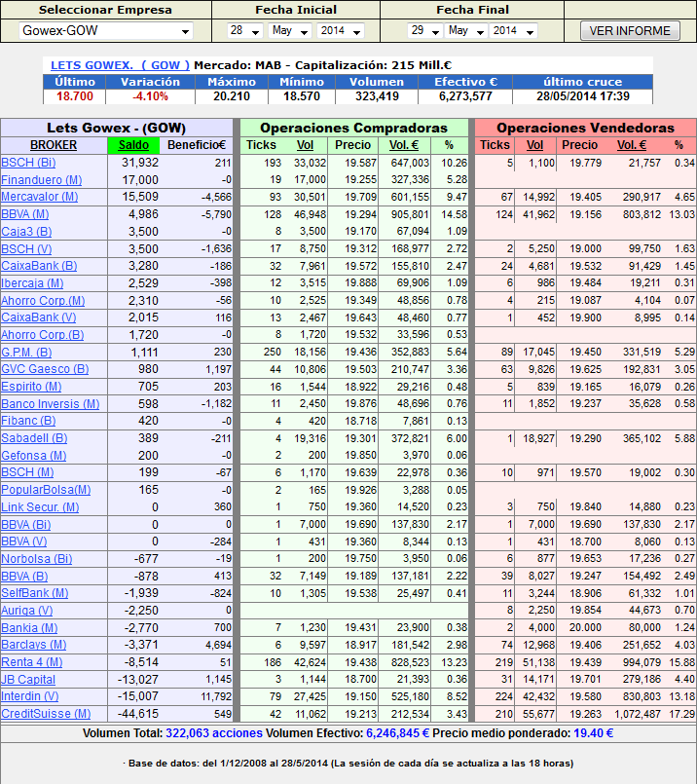Open end day dropdown showing 29

(x=424, y=31)
